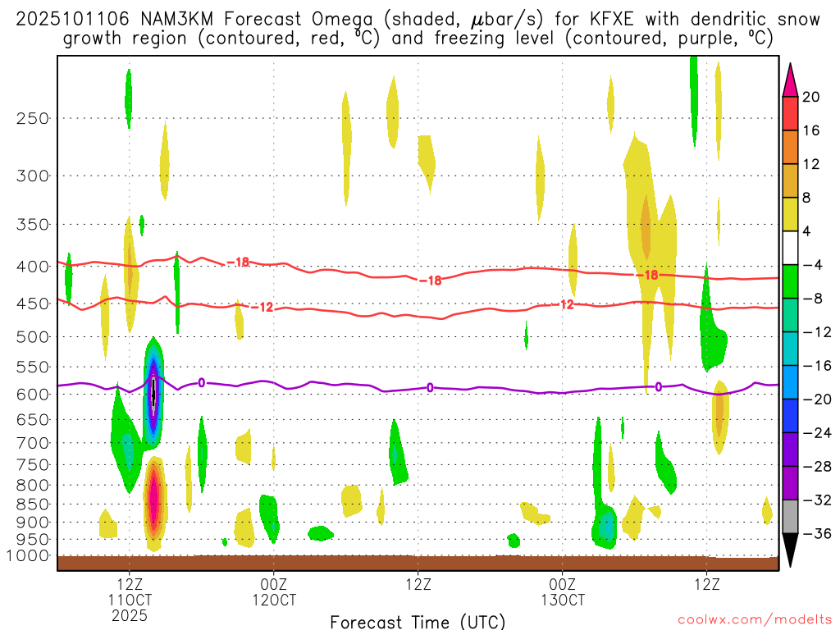Click the '2025' year label under 11OCT
This screenshot has height=630, width=840.
(x=130, y=616)
